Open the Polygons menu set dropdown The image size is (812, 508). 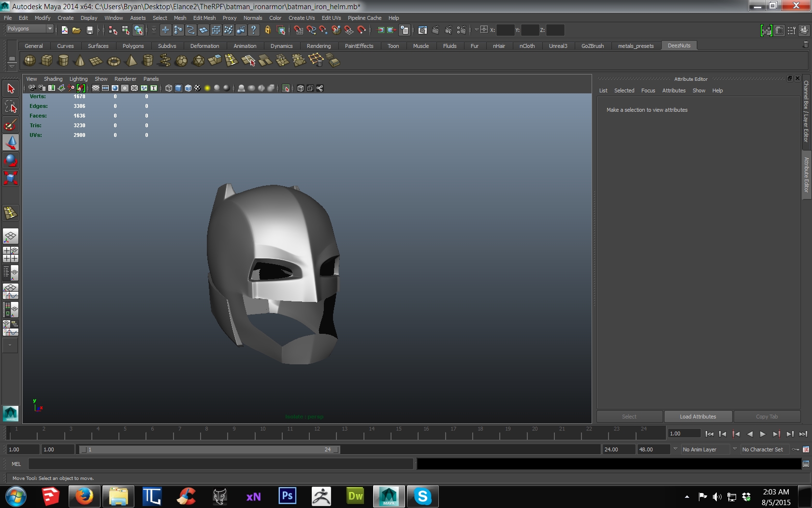point(29,29)
